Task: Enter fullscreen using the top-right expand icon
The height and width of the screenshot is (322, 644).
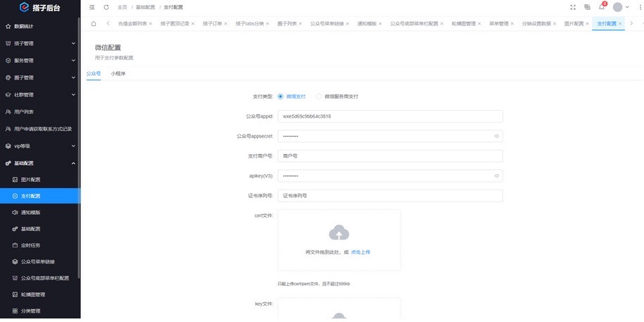Action: [572, 7]
